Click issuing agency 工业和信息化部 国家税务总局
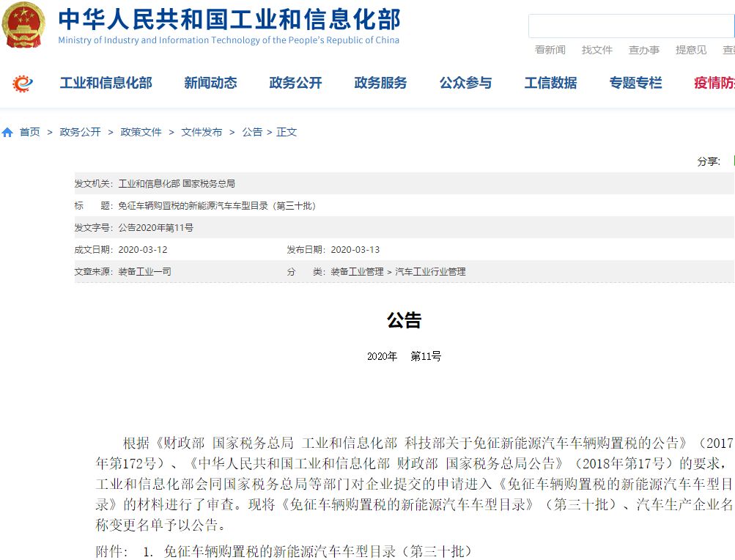Viewport: 735px width, 560px height. (177, 184)
